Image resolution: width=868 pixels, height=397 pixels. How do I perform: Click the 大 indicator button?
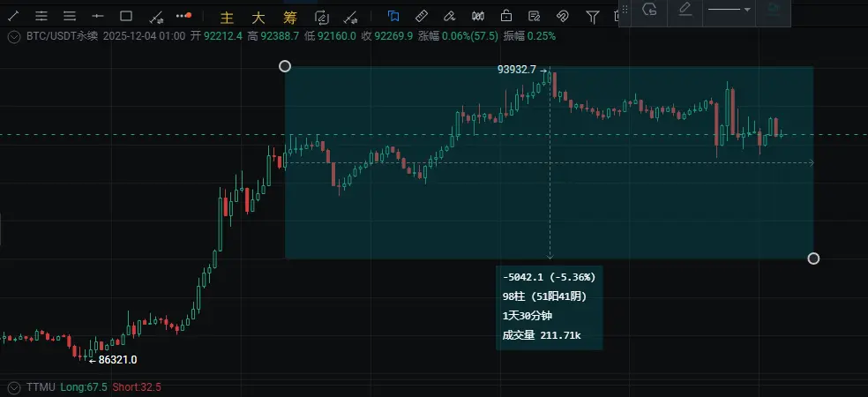[258, 18]
